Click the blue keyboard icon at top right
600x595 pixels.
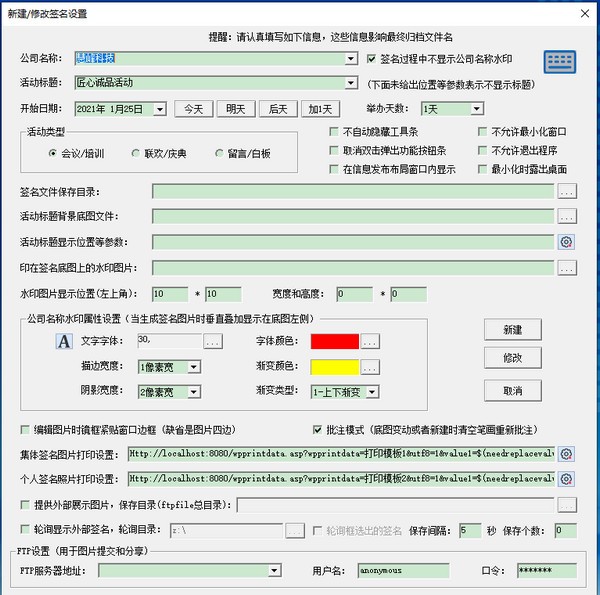point(561,62)
